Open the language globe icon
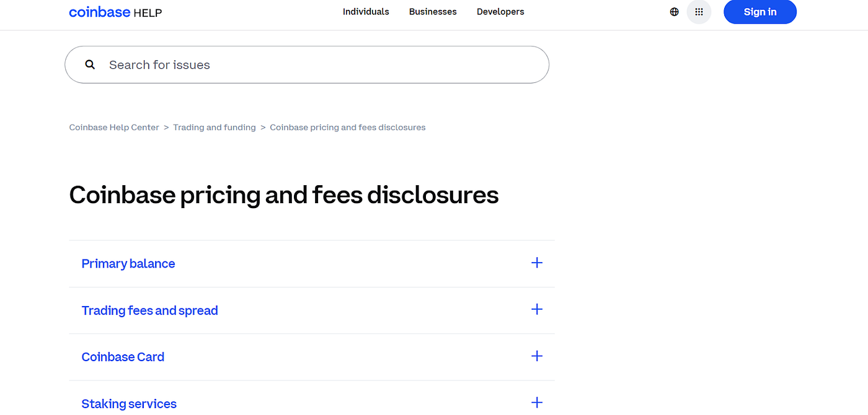Viewport: 868px width, 415px height. pos(675,12)
